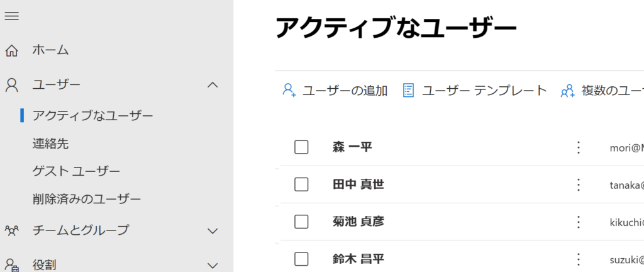
Task: Open more actions for 田中 真世
Action: coord(579,184)
